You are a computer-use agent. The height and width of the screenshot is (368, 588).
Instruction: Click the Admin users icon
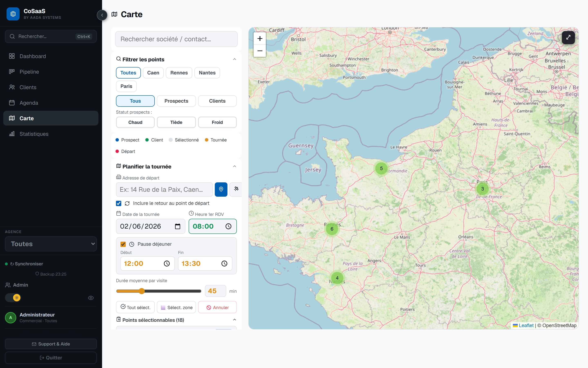tap(8, 285)
